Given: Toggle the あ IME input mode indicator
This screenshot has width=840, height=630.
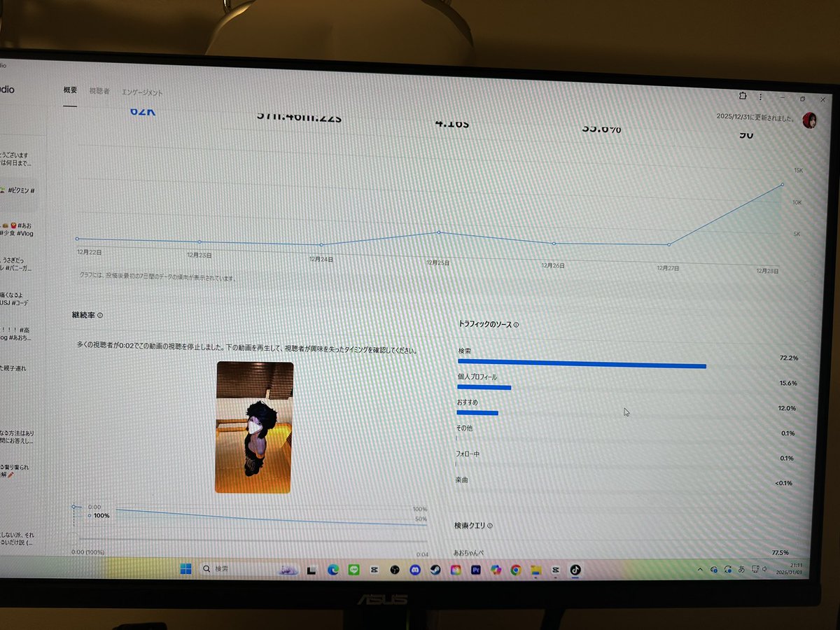Looking at the screenshot, I should coord(741,570).
